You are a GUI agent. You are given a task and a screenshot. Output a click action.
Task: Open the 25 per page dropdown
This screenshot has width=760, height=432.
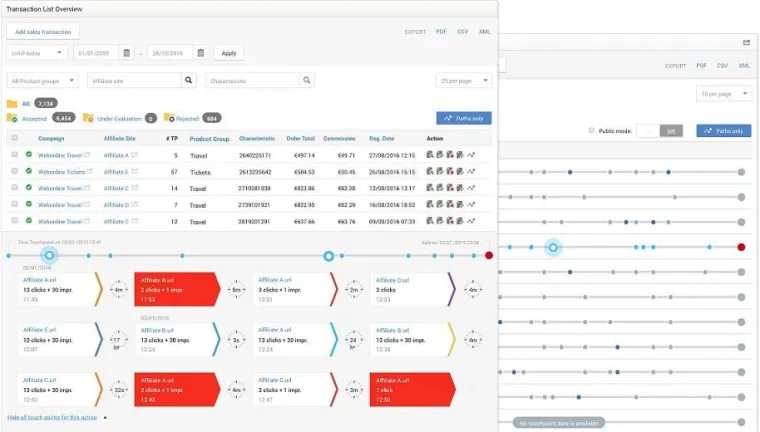[x=464, y=80]
